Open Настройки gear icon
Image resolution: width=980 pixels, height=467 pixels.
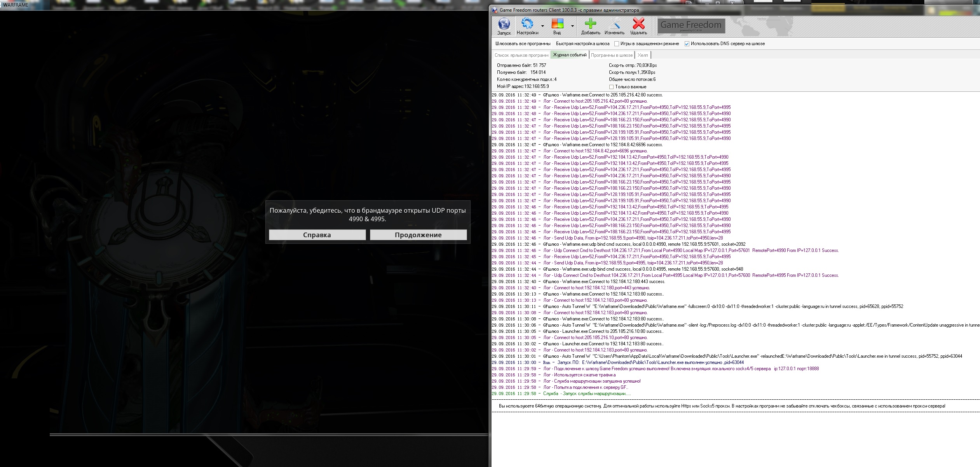click(x=527, y=24)
